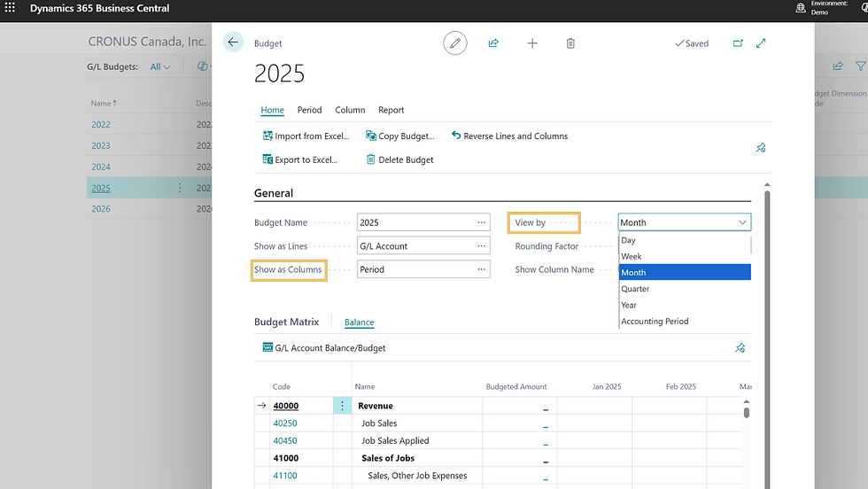Select Year in View by list
The width and height of the screenshot is (868, 489).
[684, 305]
